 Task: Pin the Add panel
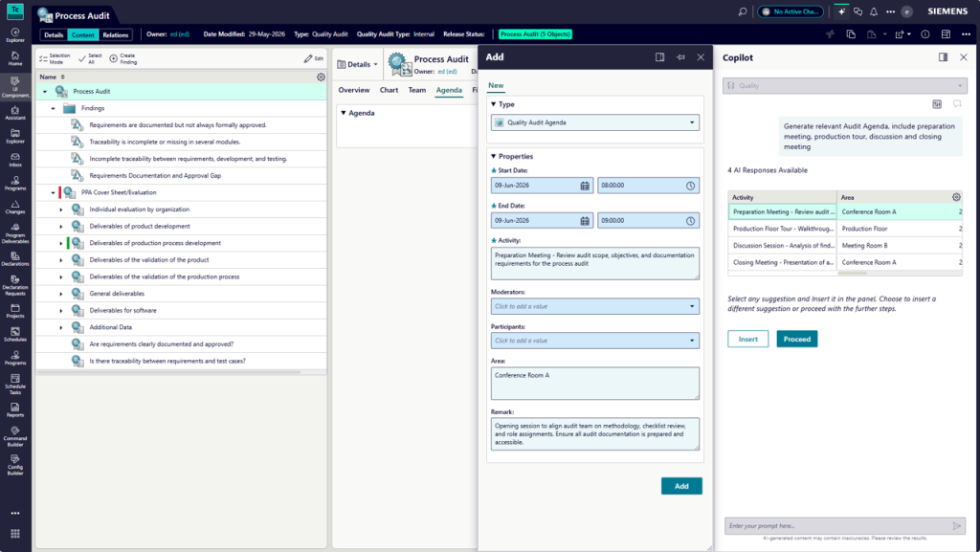pos(680,56)
